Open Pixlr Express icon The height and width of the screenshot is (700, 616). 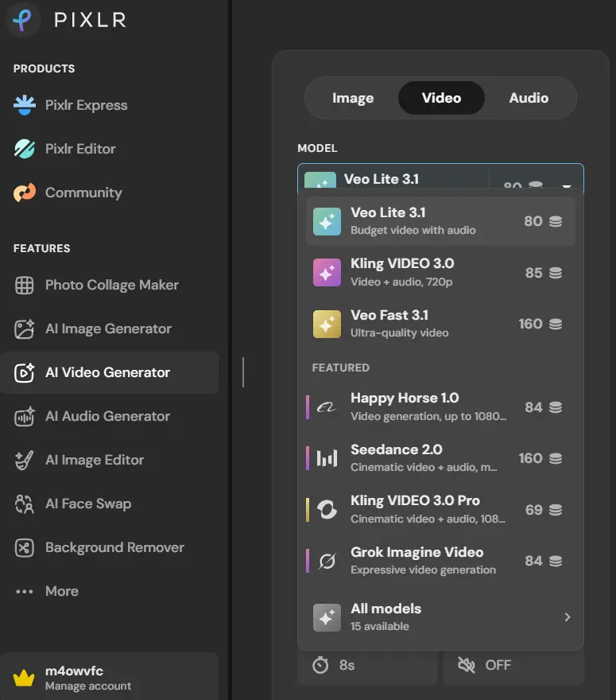[25, 105]
